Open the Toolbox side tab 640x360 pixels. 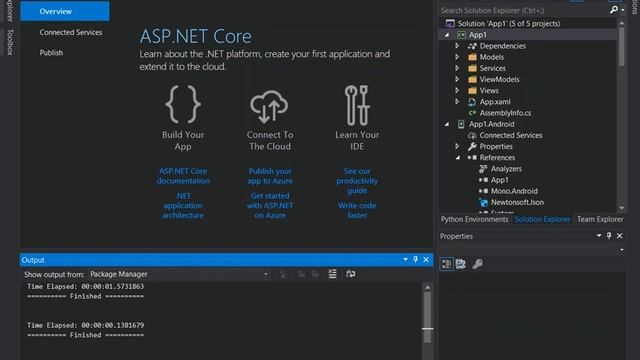(10, 42)
